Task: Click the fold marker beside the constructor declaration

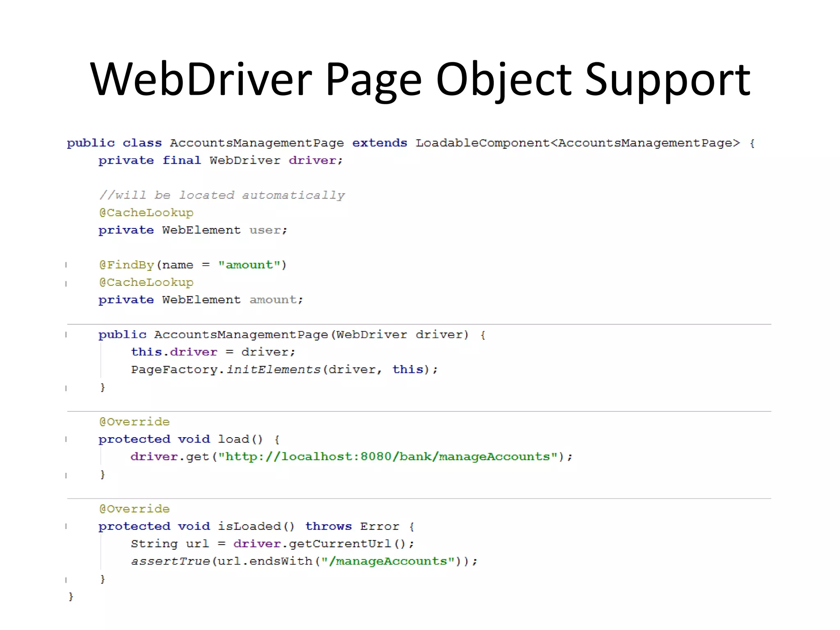Action: (x=66, y=335)
